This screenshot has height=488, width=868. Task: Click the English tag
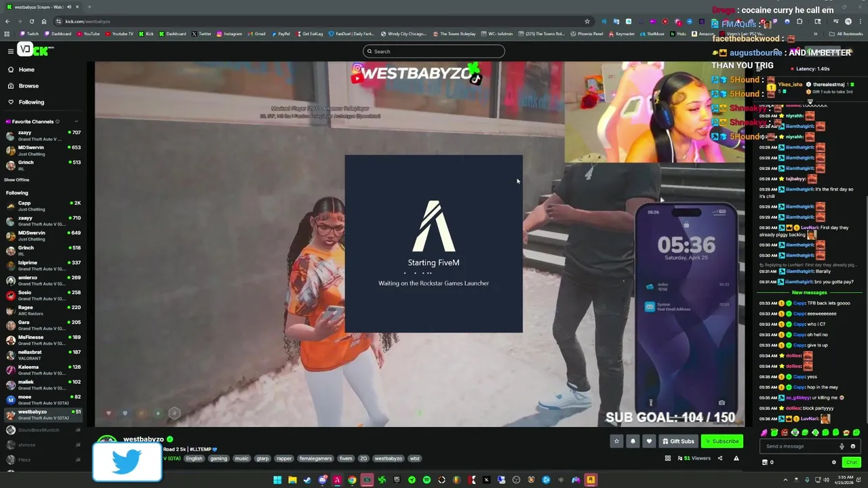pos(194,458)
